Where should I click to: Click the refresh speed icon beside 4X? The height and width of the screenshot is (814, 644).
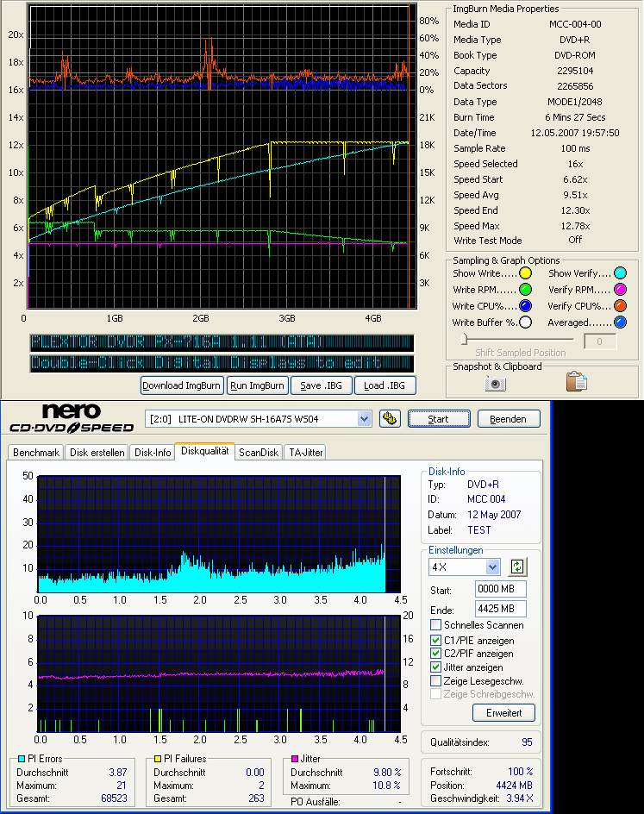[517, 567]
